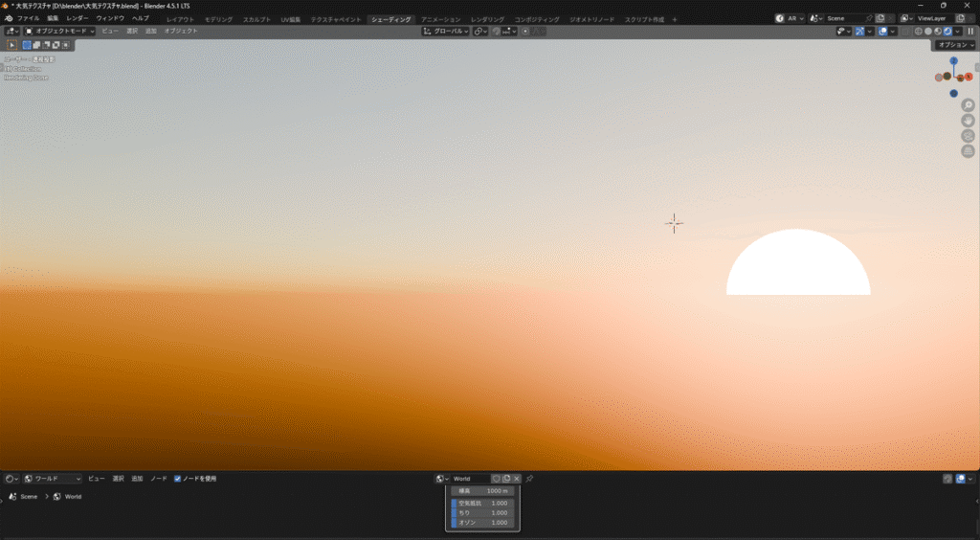980x540 pixels.
Task: Open the object visibility filter dropdown
Action: click(x=844, y=32)
